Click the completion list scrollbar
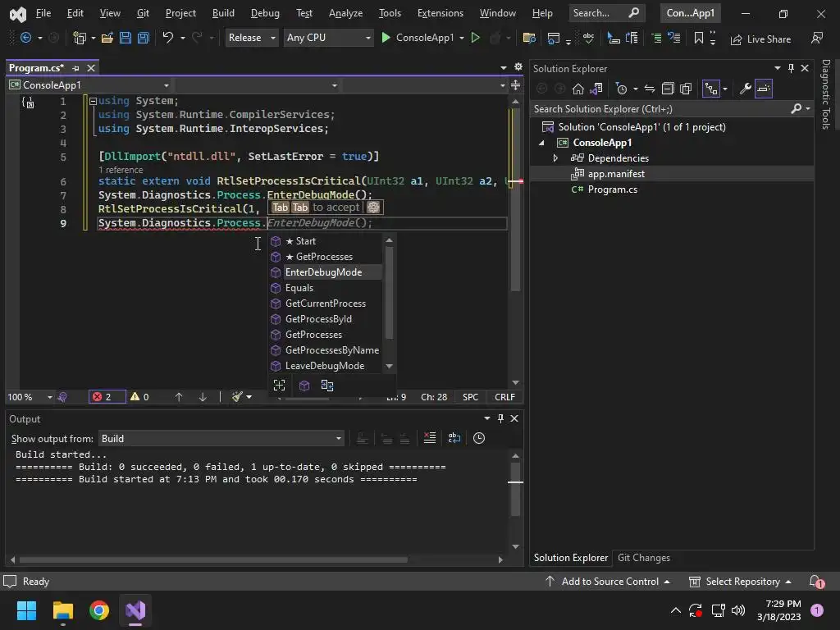This screenshot has height=630, width=840. 390,293
